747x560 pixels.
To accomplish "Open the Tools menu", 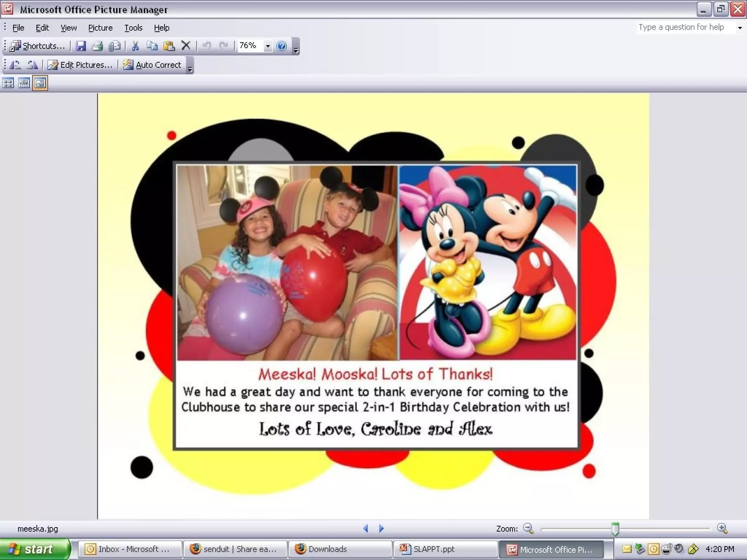I will point(133,28).
